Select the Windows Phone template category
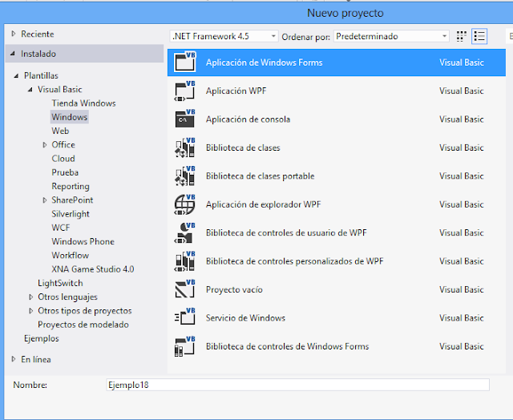 point(83,241)
